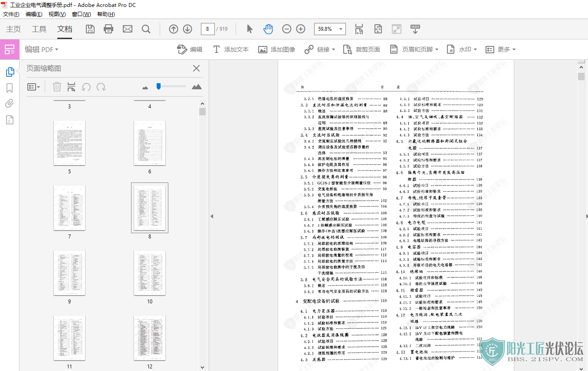This screenshot has height=371, width=588.
Task: Open the document layers sidebar icon
Action: [10, 120]
